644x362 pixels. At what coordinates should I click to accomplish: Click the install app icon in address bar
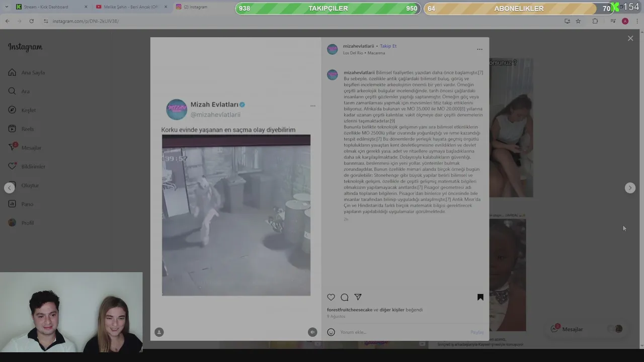(568, 21)
